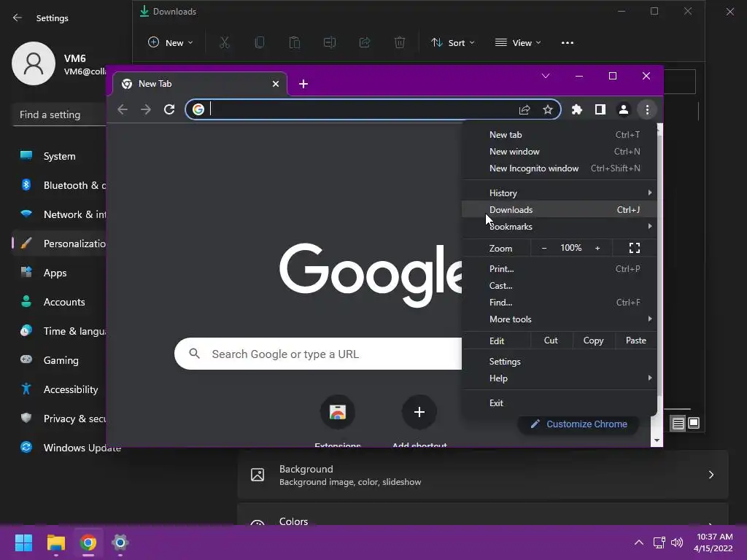This screenshot has width=747, height=560.
Task: Open New Incognito window
Action: (560, 168)
